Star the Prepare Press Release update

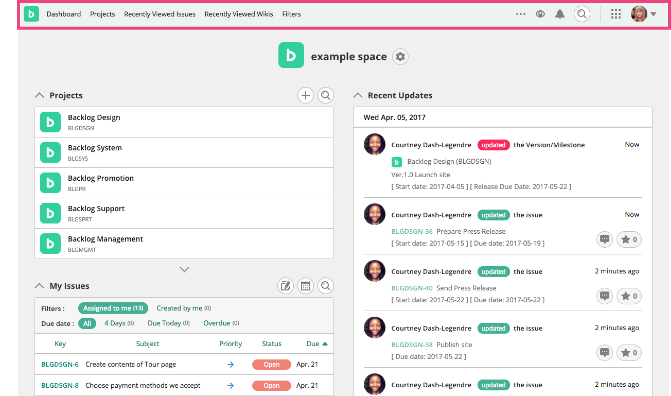(x=629, y=239)
